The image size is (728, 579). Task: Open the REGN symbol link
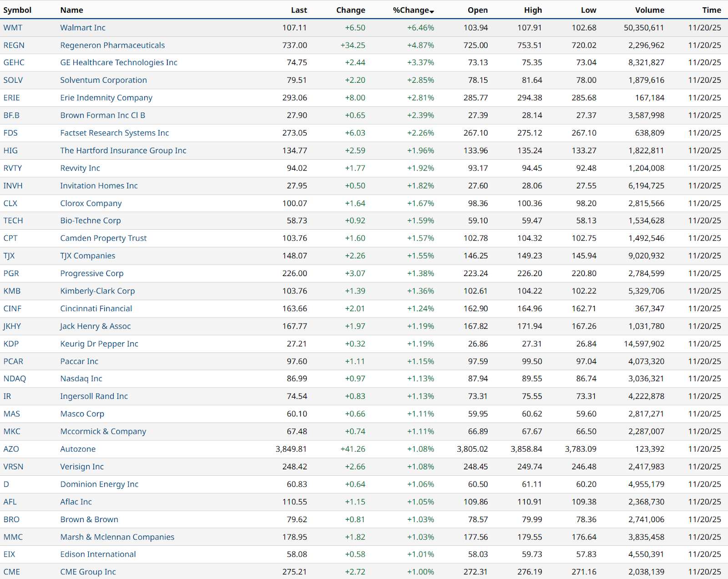14,45
